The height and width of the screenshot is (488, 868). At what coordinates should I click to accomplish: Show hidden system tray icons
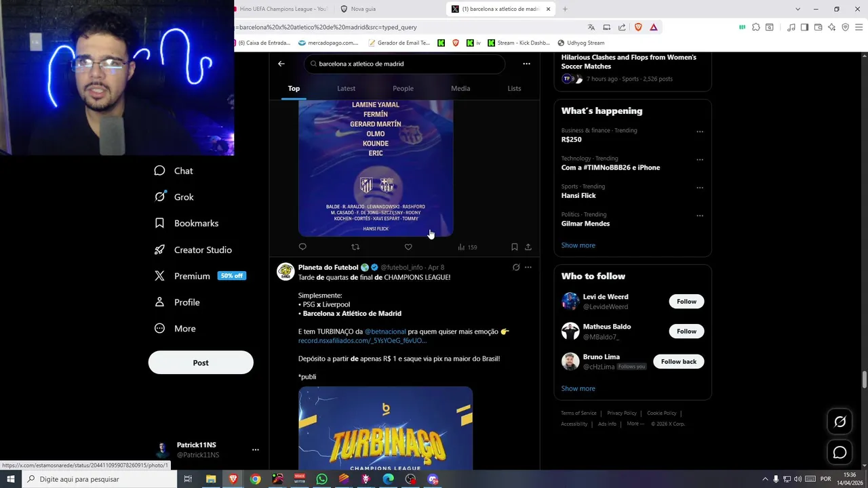tap(765, 479)
